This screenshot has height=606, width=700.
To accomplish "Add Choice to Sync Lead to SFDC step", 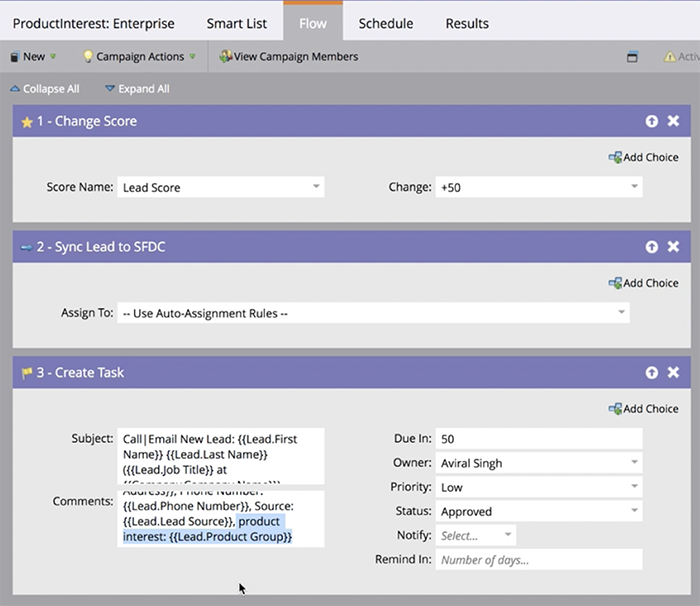I will [643, 283].
